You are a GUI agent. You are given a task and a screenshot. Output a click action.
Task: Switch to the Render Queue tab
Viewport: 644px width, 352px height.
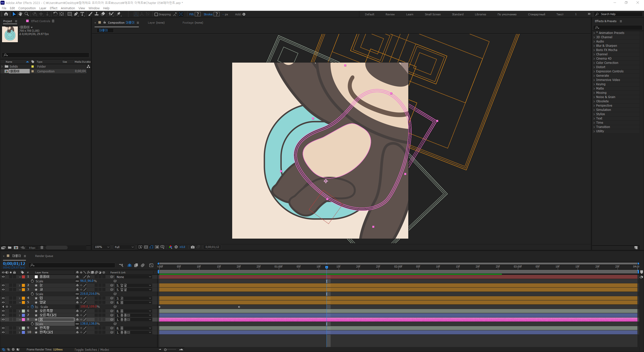coord(44,256)
